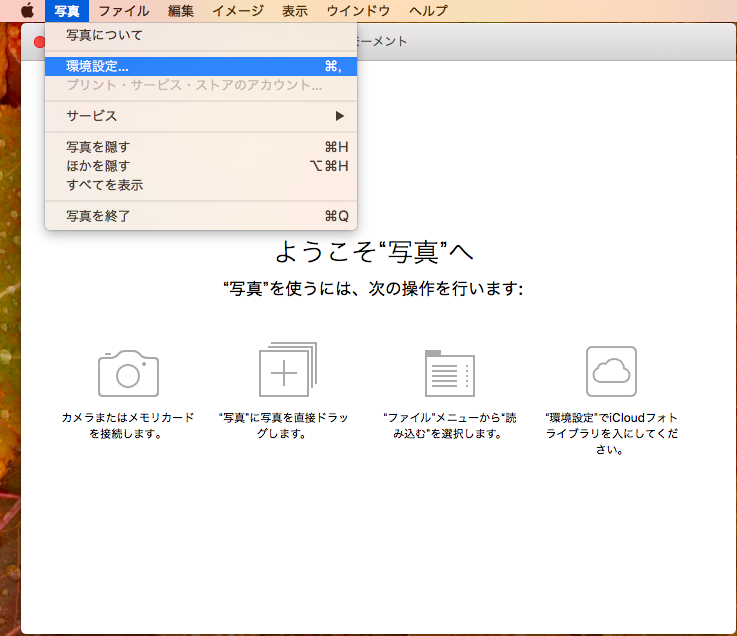Viewport: 737px width, 636px height.
Task: Open the ウインドウ menu
Action: [358, 11]
